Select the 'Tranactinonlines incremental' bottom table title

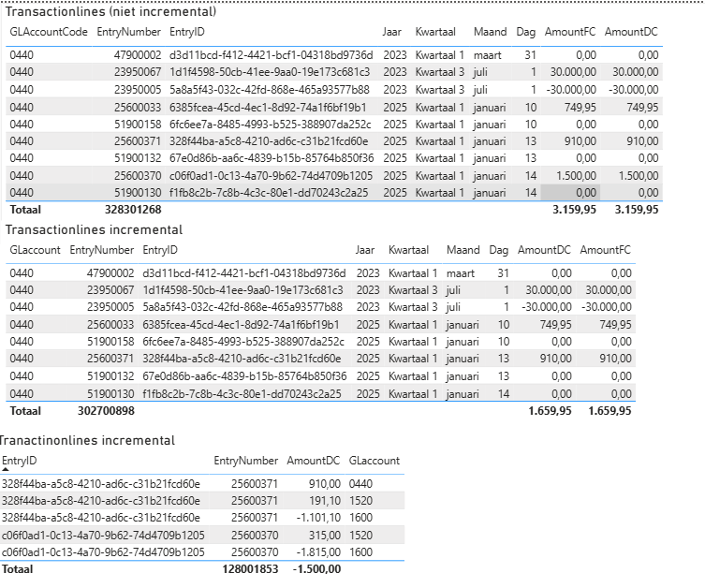(x=87, y=440)
